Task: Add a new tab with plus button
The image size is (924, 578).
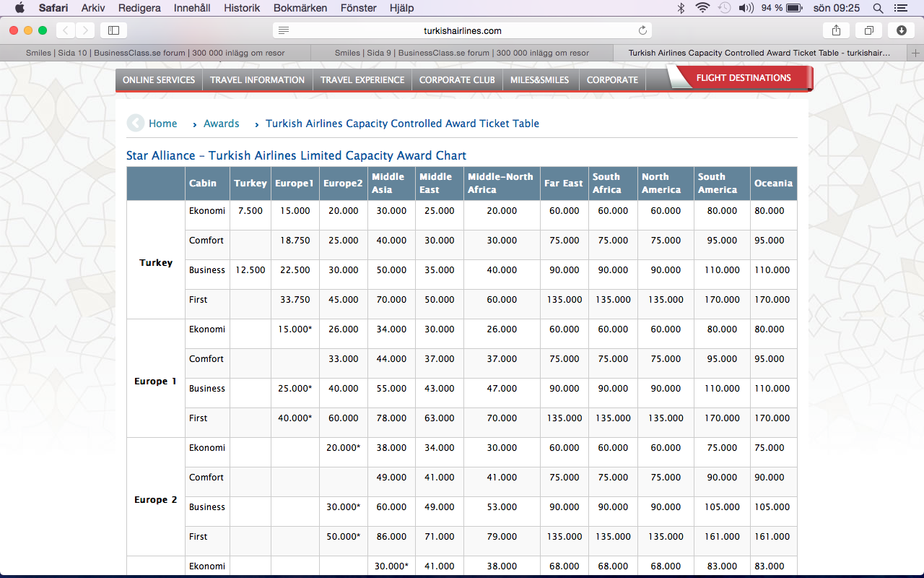Action: 915,53
